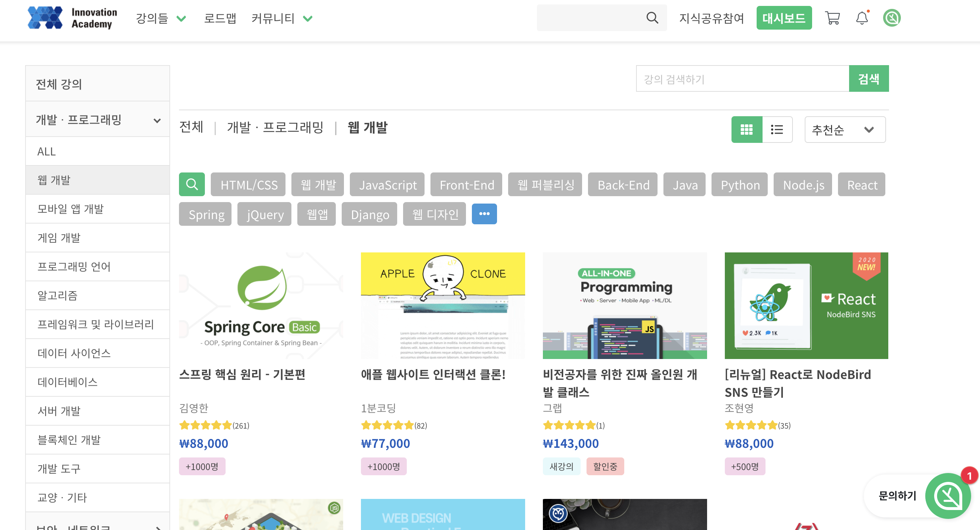
Task: Switch to list view layout
Action: 777,130
